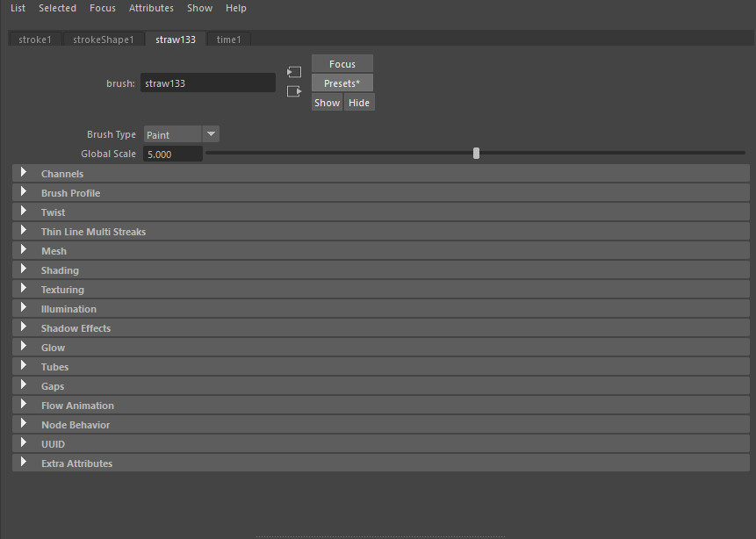The width and height of the screenshot is (756, 539).
Task: Open the Help menu
Action: coord(236,8)
